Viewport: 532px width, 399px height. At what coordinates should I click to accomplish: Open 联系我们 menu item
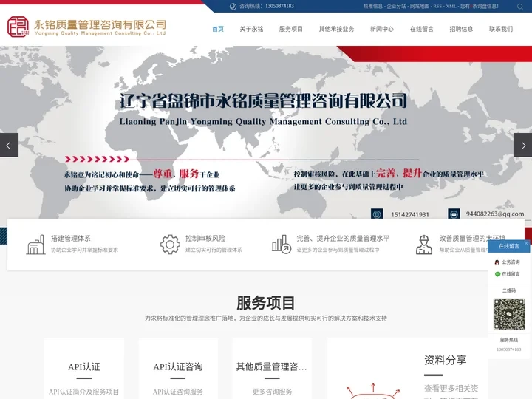[x=501, y=29]
